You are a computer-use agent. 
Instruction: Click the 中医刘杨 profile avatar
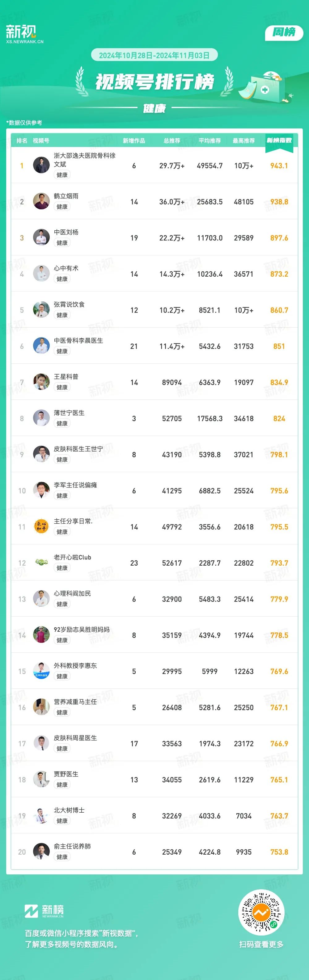(41, 238)
